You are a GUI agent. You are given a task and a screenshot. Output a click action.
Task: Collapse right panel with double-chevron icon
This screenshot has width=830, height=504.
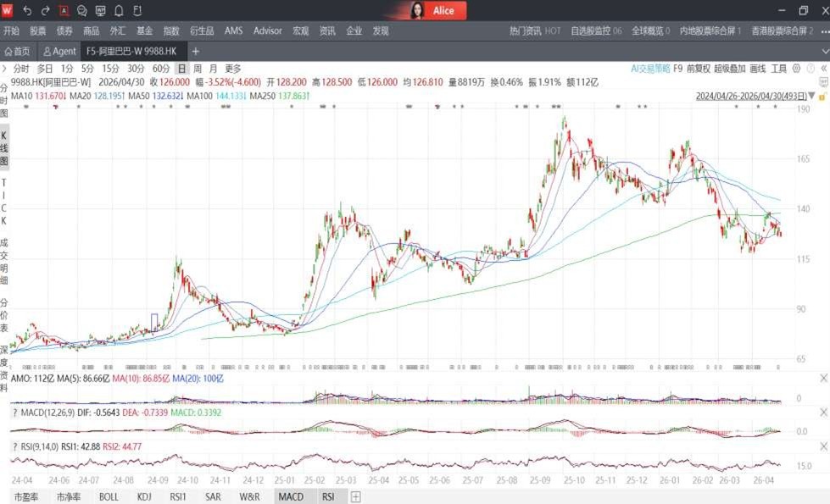coord(824,69)
